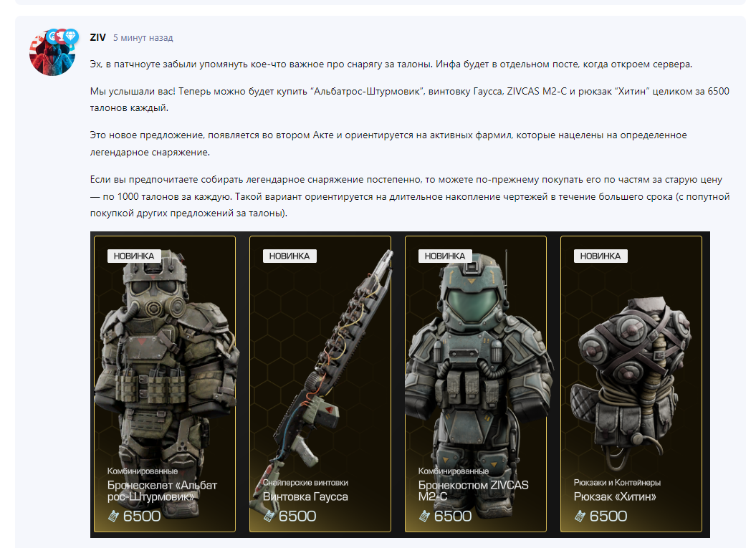Click the 6500 price on the Винтовка Гаусса card
Screen dimensions: 756x548
click(x=297, y=516)
